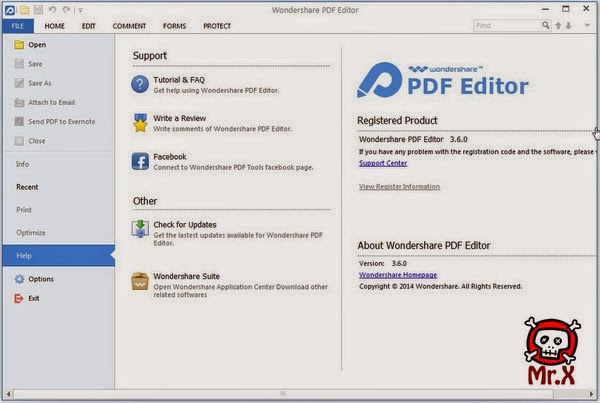Image resolution: width=600 pixels, height=403 pixels.
Task: Click the horizontal scrollbar thumb
Action: 283,393
